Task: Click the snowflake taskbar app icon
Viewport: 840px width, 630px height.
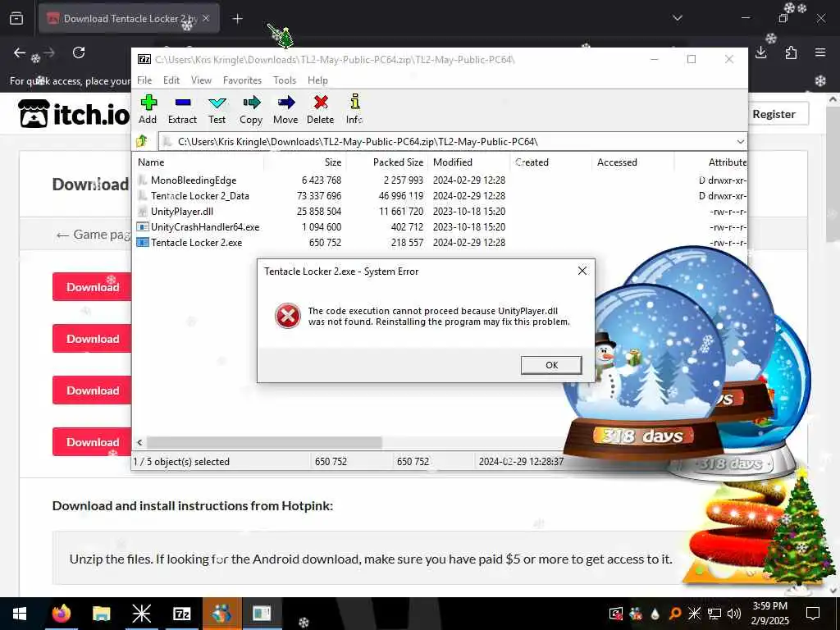Action: pyautogui.click(x=141, y=614)
